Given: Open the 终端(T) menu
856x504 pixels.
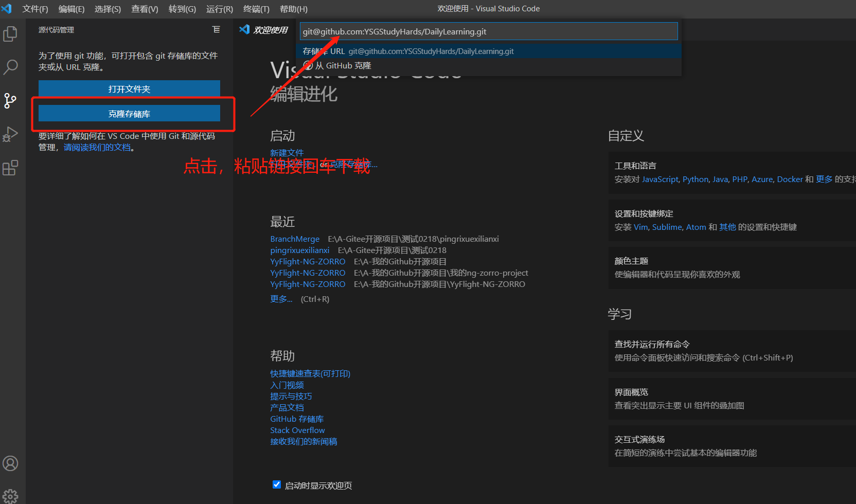Looking at the screenshot, I should click(x=256, y=9).
